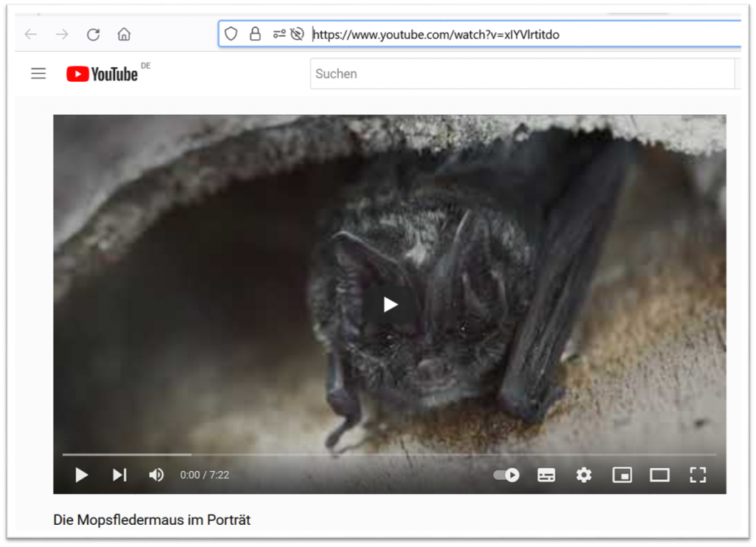This screenshot has height=547, width=756.
Task: Enable theater mode
Action: [659, 475]
